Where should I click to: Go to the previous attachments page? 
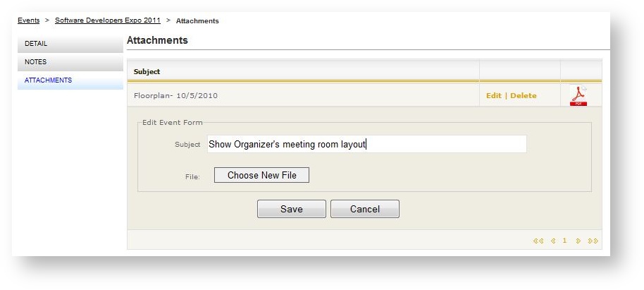[553, 241]
